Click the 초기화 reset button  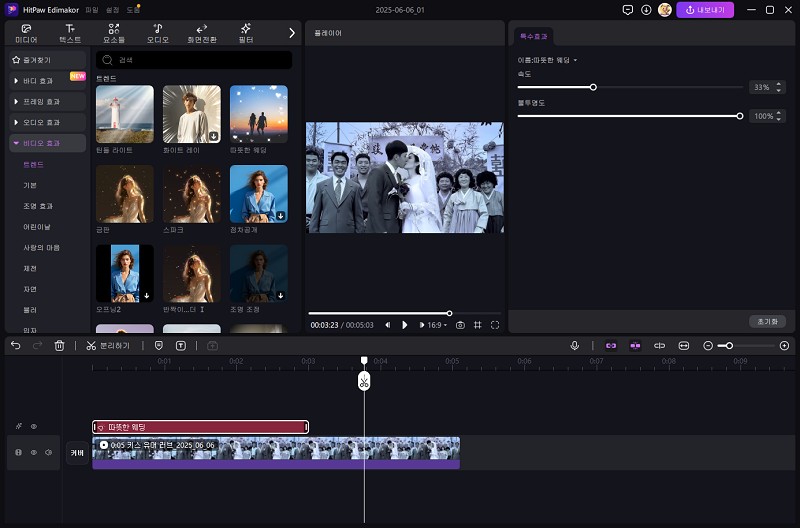point(767,321)
